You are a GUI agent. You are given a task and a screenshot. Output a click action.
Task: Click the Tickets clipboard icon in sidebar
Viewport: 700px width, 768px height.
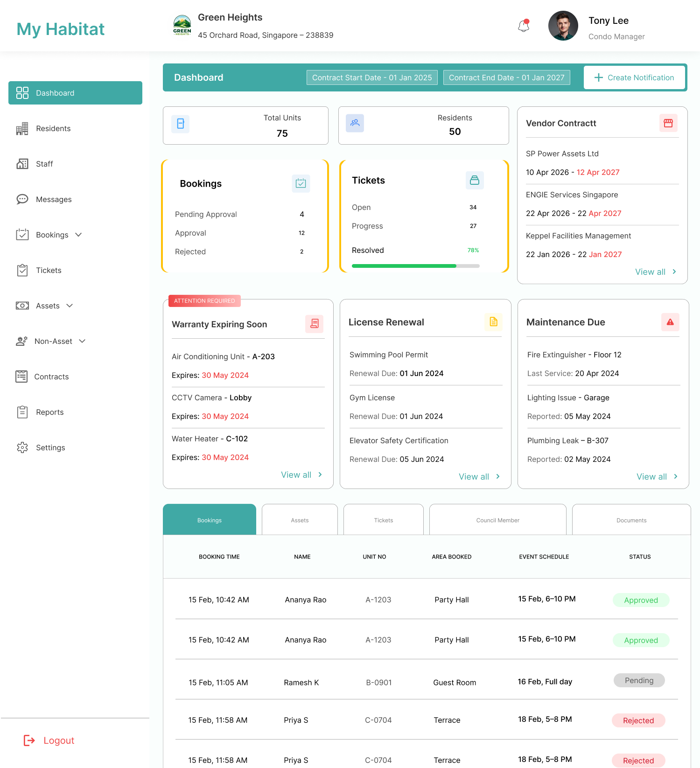tap(22, 270)
